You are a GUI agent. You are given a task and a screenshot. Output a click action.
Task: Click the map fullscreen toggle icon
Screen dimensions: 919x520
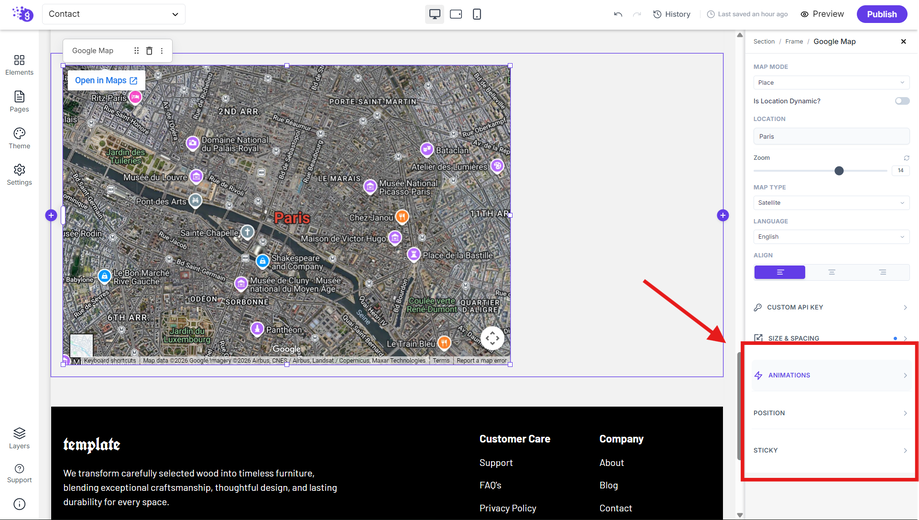tap(492, 338)
